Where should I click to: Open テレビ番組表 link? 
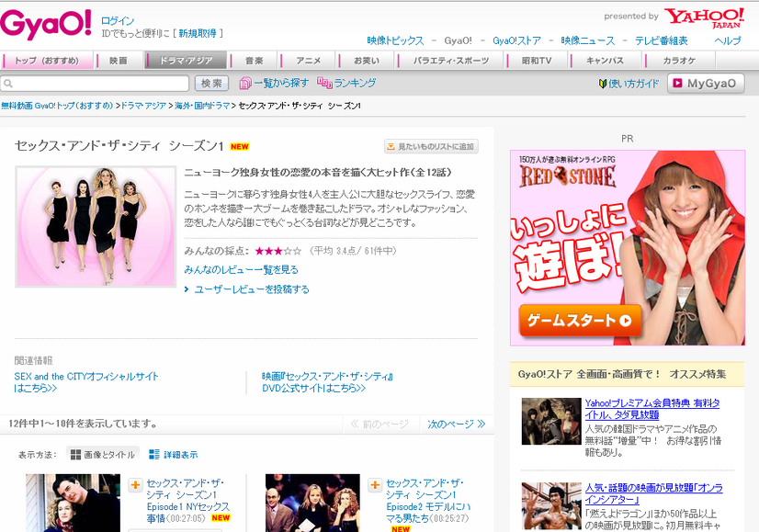click(x=662, y=40)
